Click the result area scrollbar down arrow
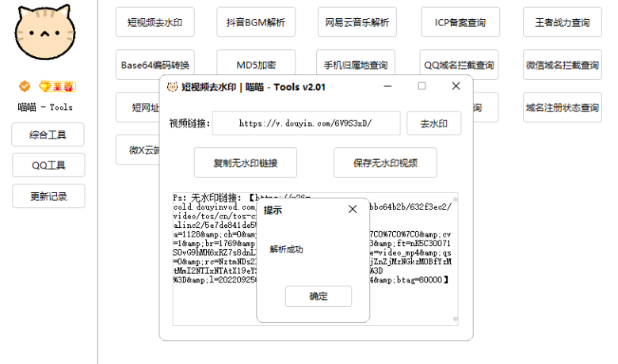Viewport: 618px width, 364px height. 456,320
